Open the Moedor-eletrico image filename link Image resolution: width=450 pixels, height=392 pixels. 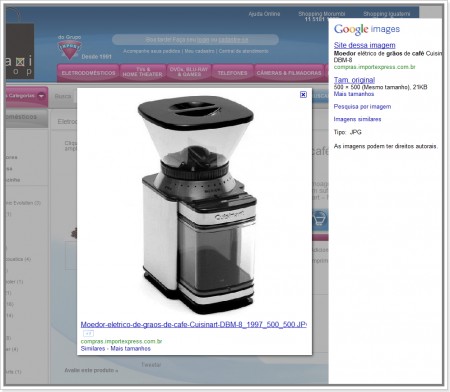[194, 324]
